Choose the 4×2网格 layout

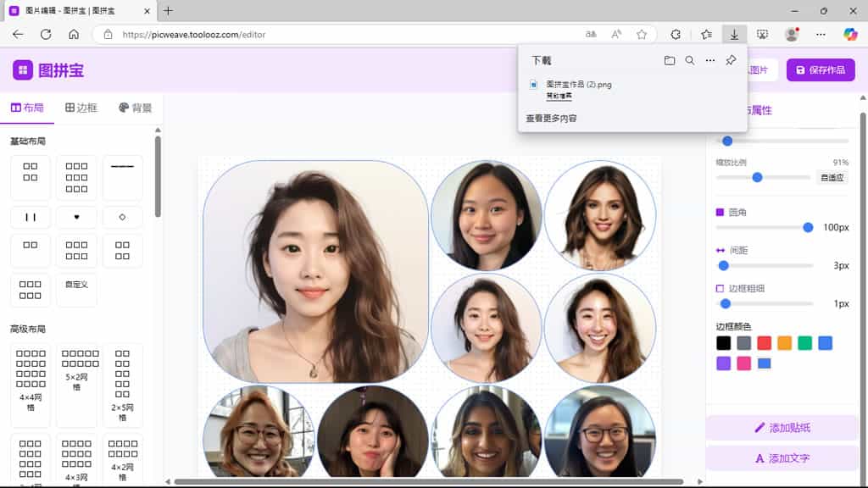coord(122,460)
